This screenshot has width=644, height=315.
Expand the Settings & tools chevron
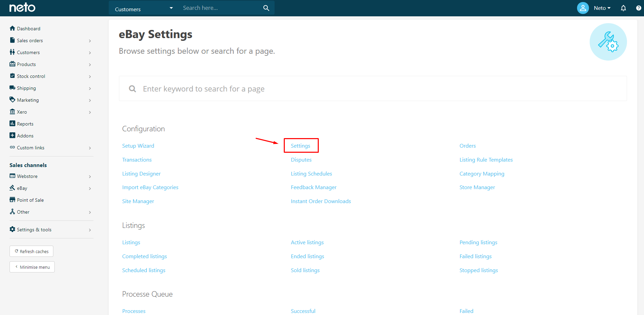[x=90, y=230]
